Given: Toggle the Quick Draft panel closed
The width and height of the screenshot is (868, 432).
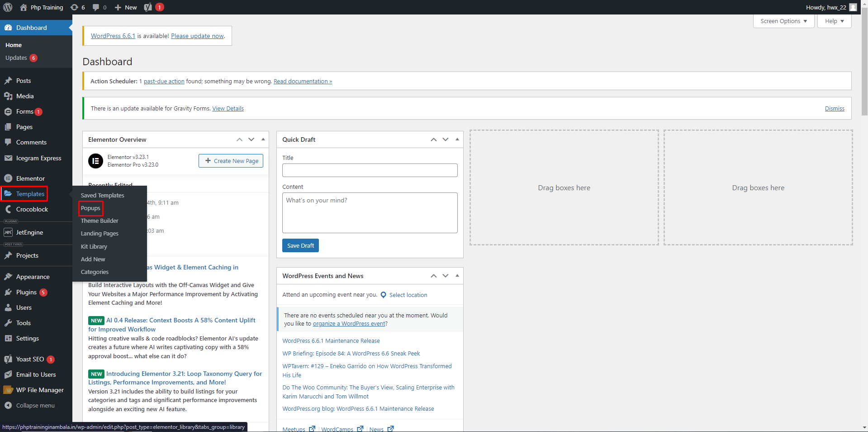Looking at the screenshot, I should tap(457, 139).
